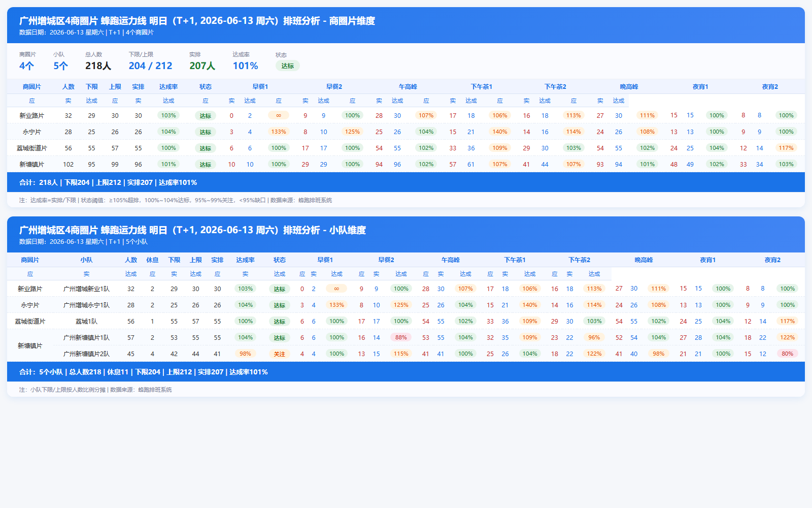Click the 下午茶1 value 61 in 新塘镇片 row
Image resolution: width=812 pixels, height=508 pixels.
point(471,165)
